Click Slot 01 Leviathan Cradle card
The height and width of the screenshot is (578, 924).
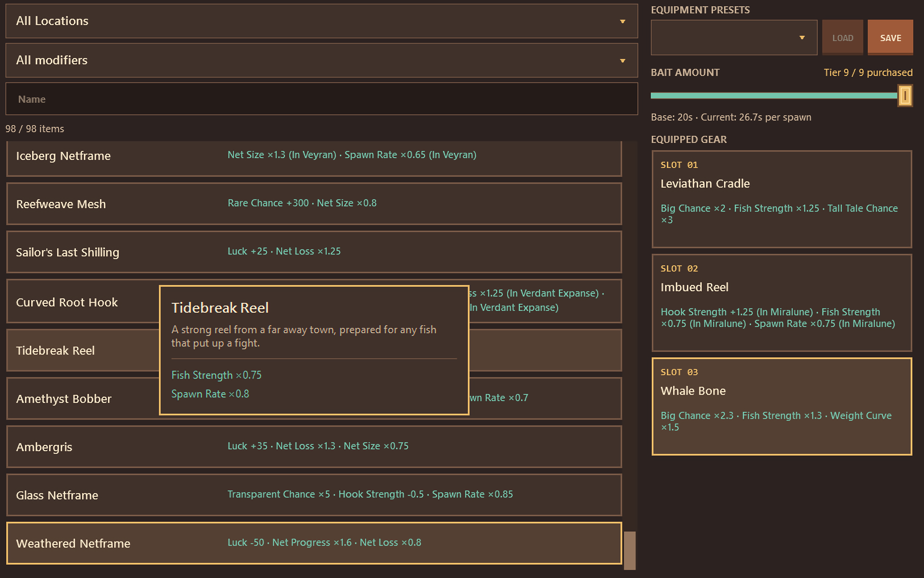pyautogui.click(x=782, y=199)
